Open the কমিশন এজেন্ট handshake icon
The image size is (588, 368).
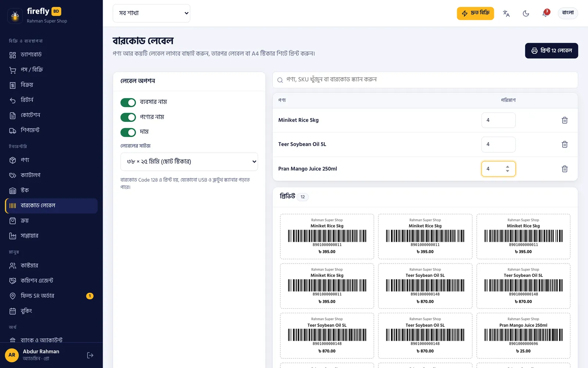tap(12, 281)
